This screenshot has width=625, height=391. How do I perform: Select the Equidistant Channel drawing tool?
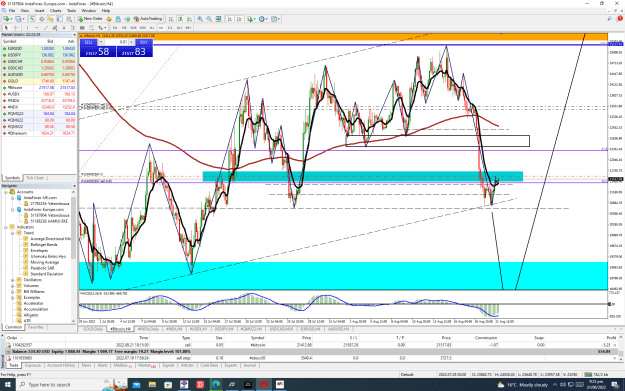(55, 28)
